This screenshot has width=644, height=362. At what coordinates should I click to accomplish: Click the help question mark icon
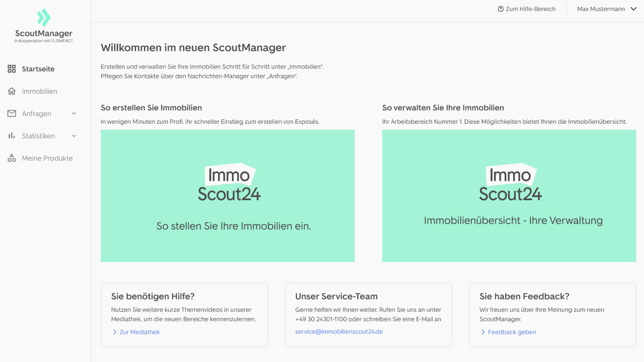(x=501, y=9)
